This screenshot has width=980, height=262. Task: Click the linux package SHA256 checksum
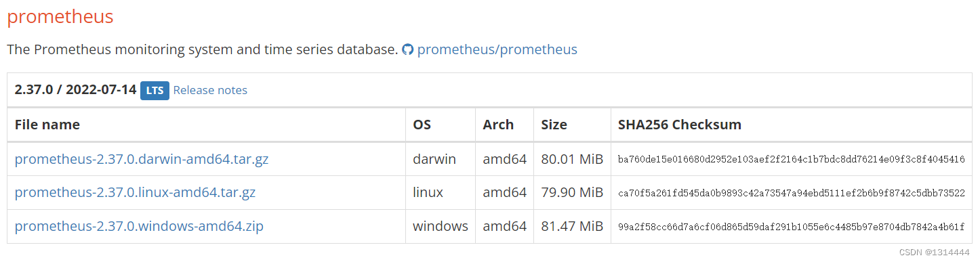pyautogui.click(x=792, y=193)
